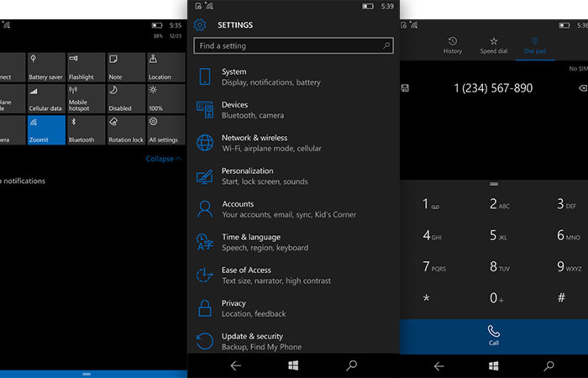The width and height of the screenshot is (588, 378).
Task: Toggle Rotation lock on
Action: (126, 129)
